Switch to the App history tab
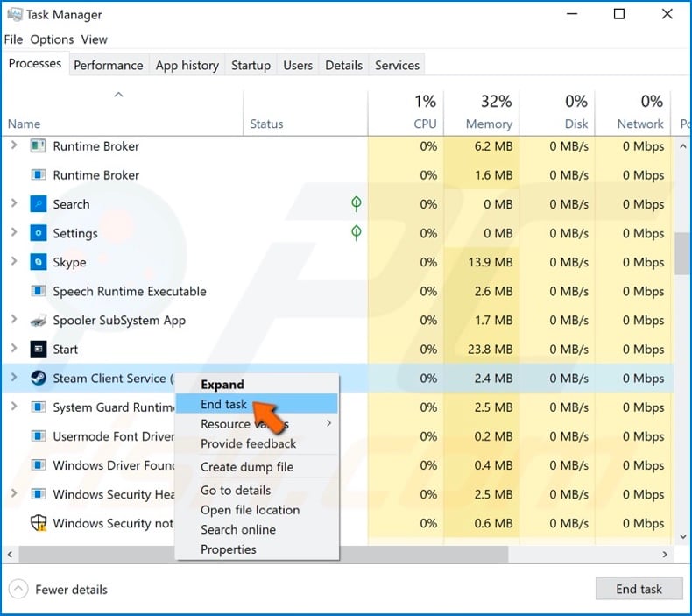 [187, 66]
